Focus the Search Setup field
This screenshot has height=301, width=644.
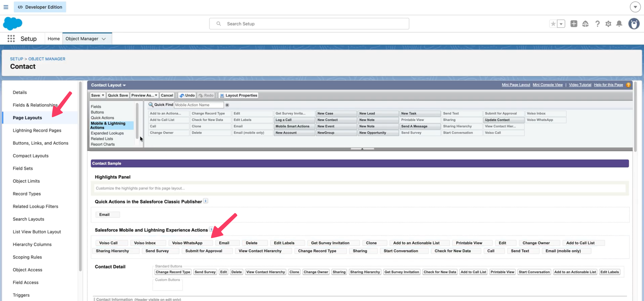click(x=309, y=24)
